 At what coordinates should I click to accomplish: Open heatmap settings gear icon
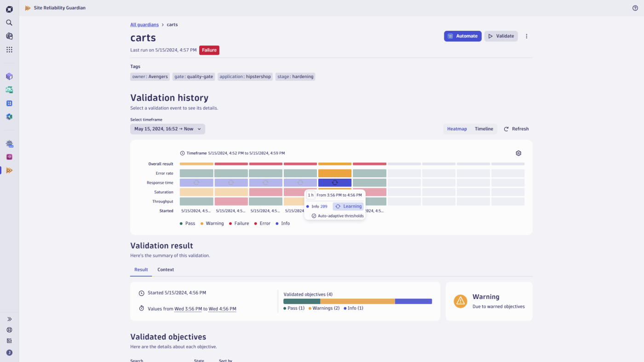[x=518, y=153]
